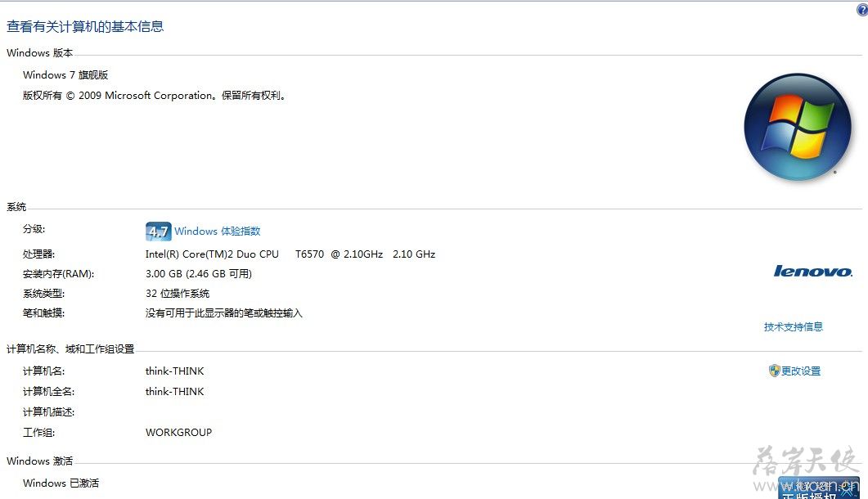Click the shield icon beside 更改设置

point(775,371)
